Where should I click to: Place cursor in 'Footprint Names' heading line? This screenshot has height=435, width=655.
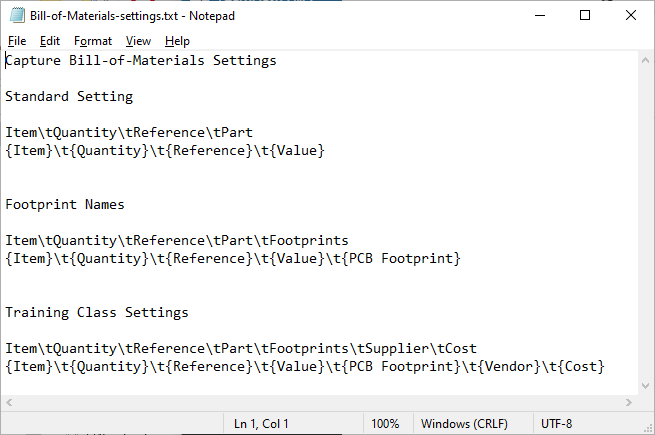65,204
